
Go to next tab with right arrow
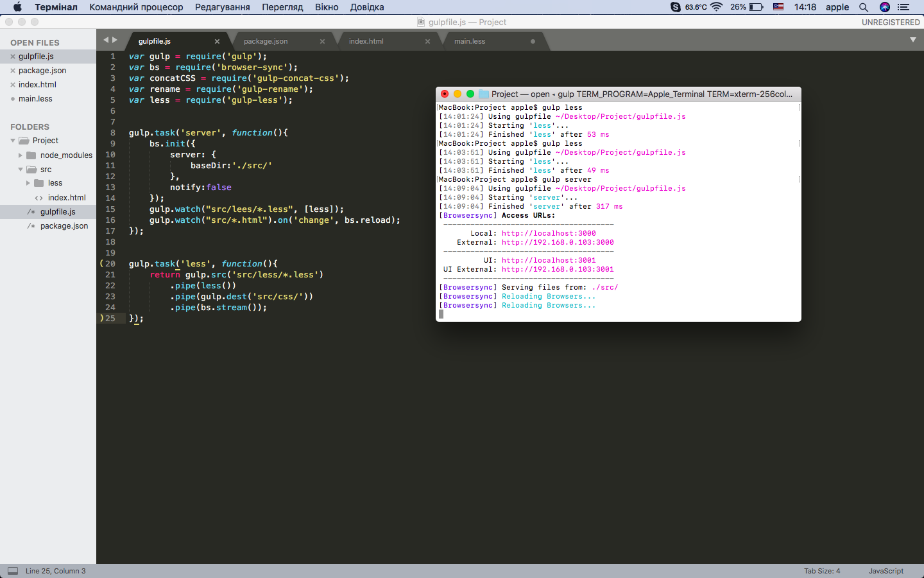115,40
